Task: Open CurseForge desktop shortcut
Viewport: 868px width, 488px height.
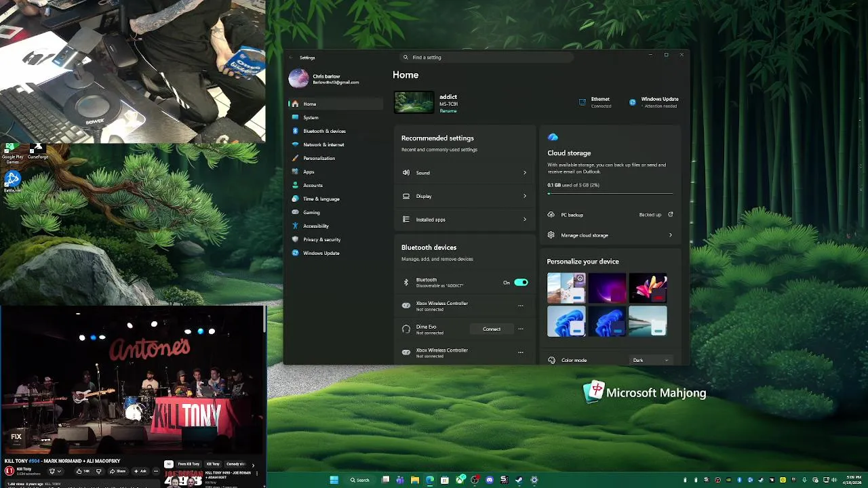Action: 37,151
